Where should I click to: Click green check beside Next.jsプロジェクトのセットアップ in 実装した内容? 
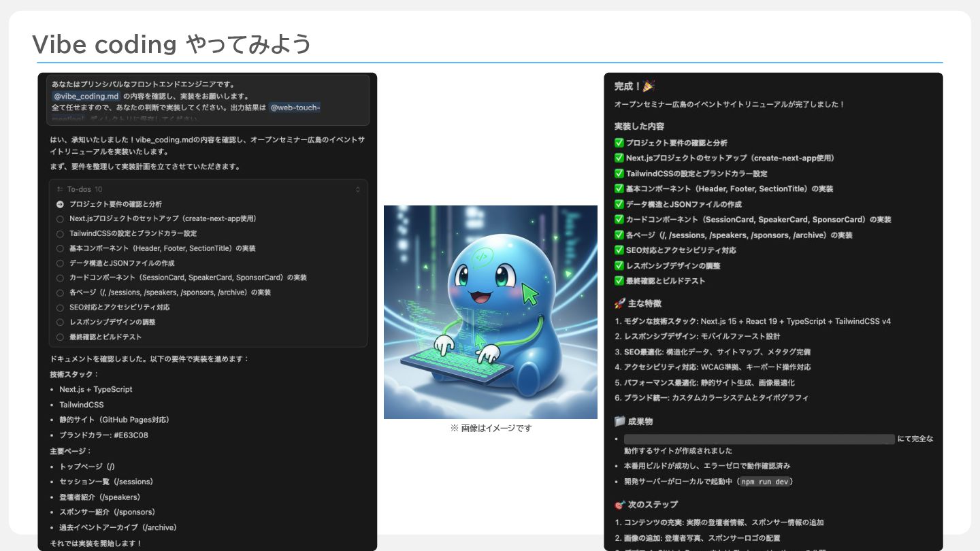pos(619,158)
